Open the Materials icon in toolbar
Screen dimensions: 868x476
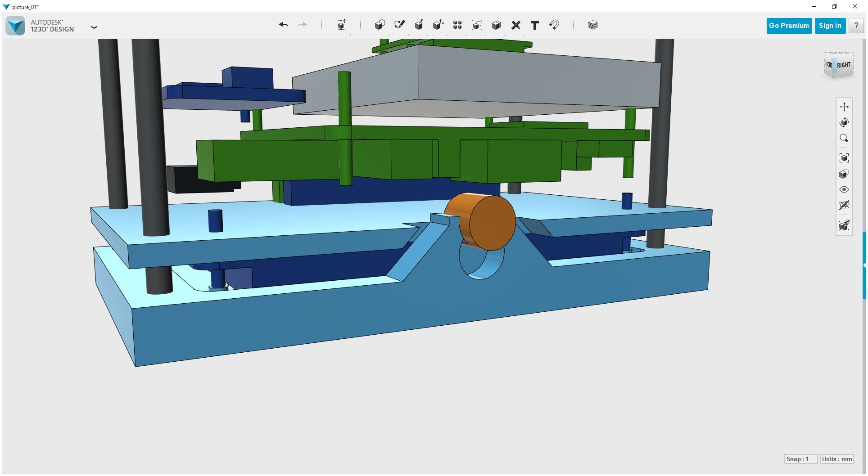tap(593, 25)
